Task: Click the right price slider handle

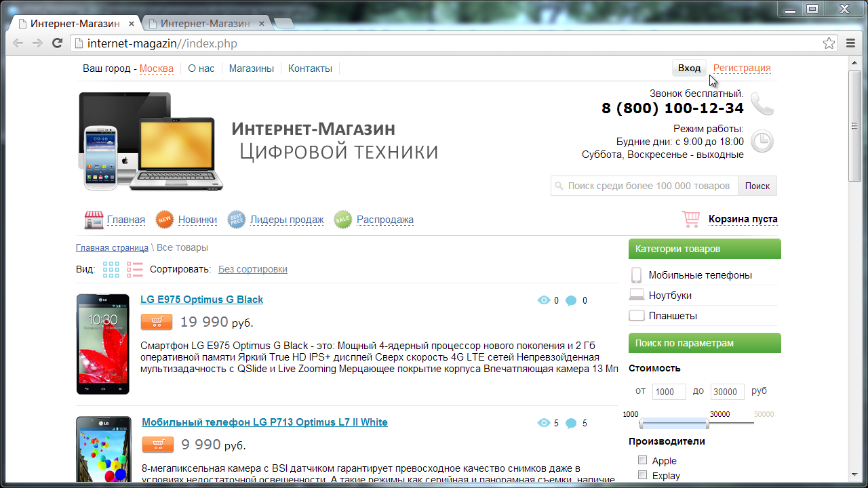Action: pyautogui.click(x=707, y=424)
